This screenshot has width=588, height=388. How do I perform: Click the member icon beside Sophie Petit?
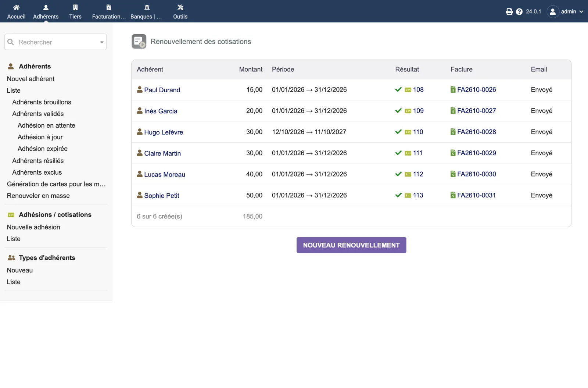(140, 195)
